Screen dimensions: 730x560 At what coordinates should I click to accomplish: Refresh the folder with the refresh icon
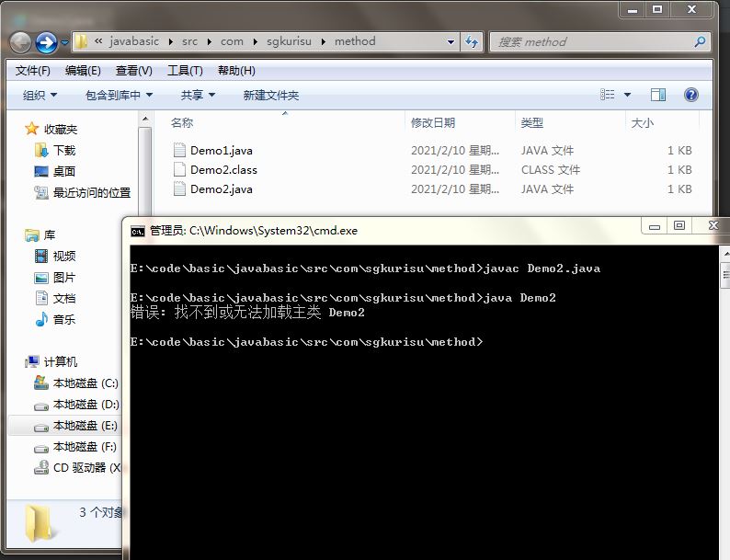(472, 42)
